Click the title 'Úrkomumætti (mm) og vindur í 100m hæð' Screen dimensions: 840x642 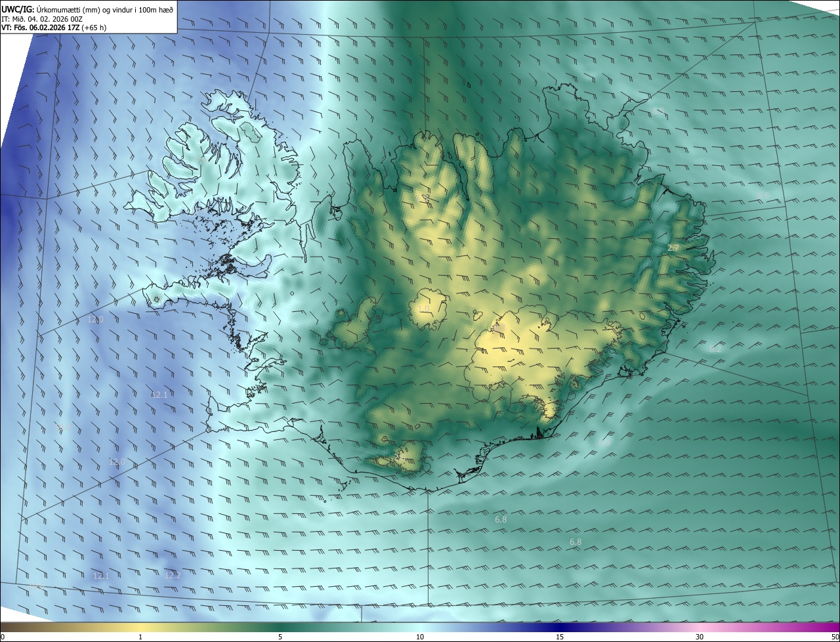[x=104, y=9]
